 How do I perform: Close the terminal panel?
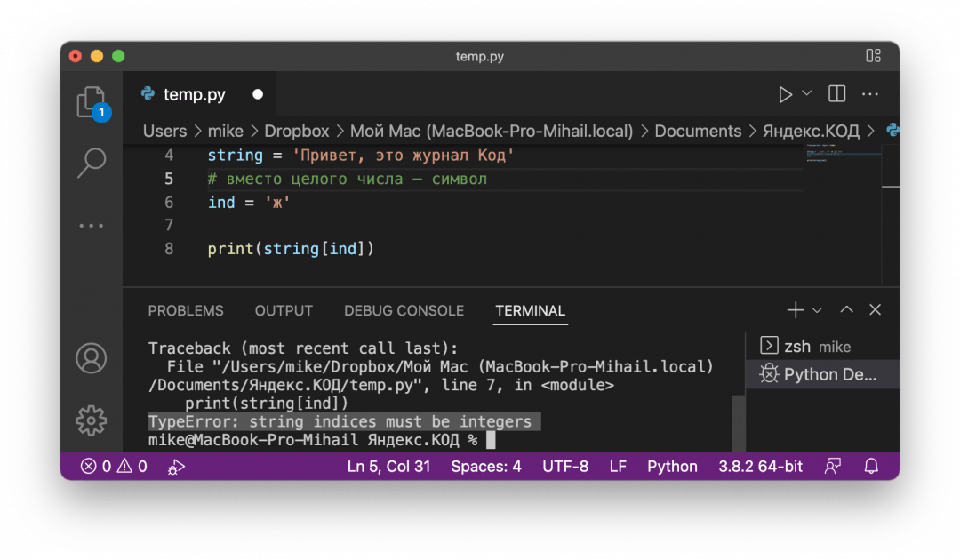pyautogui.click(x=875, y=310)
